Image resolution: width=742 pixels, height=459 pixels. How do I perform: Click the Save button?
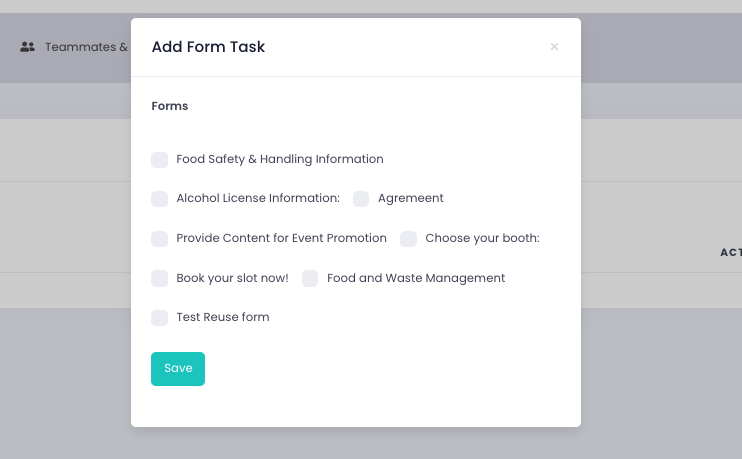[x=178, y=368]
